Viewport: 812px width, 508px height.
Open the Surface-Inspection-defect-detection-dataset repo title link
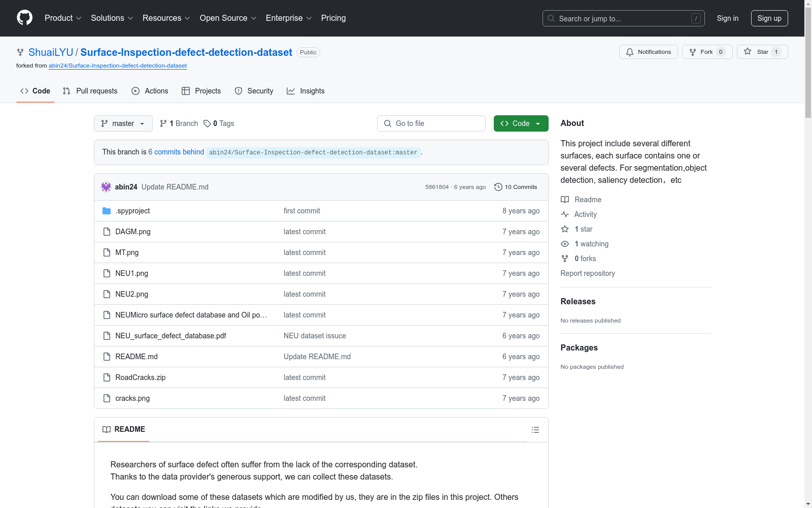(x=186, y=52)
